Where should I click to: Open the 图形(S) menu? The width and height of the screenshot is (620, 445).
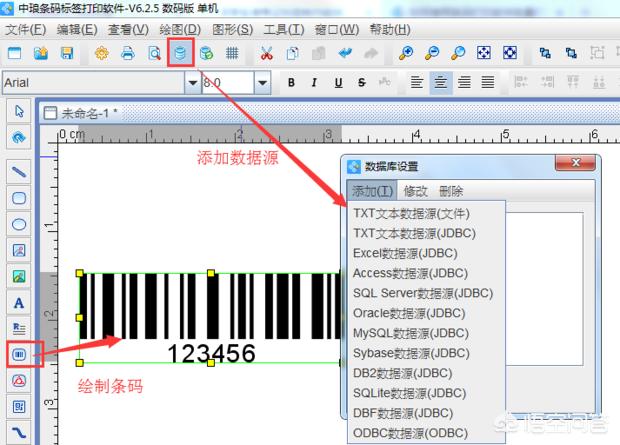(232, 29)
